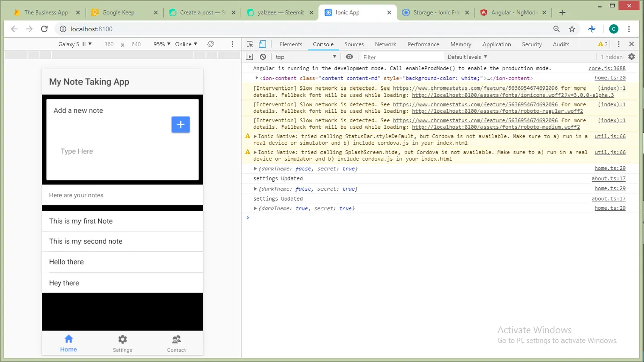
Task: Open the roboto-regular.woff2 font URL
Action: pos(497,111)
